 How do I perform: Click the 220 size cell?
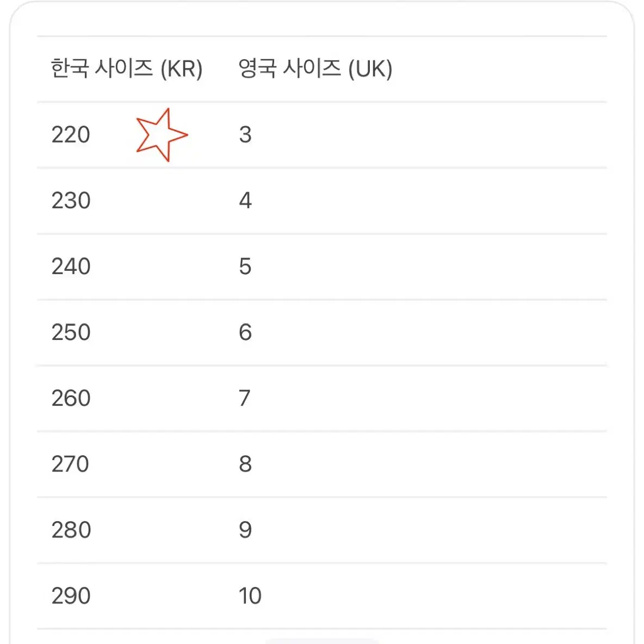coord(71,135)
